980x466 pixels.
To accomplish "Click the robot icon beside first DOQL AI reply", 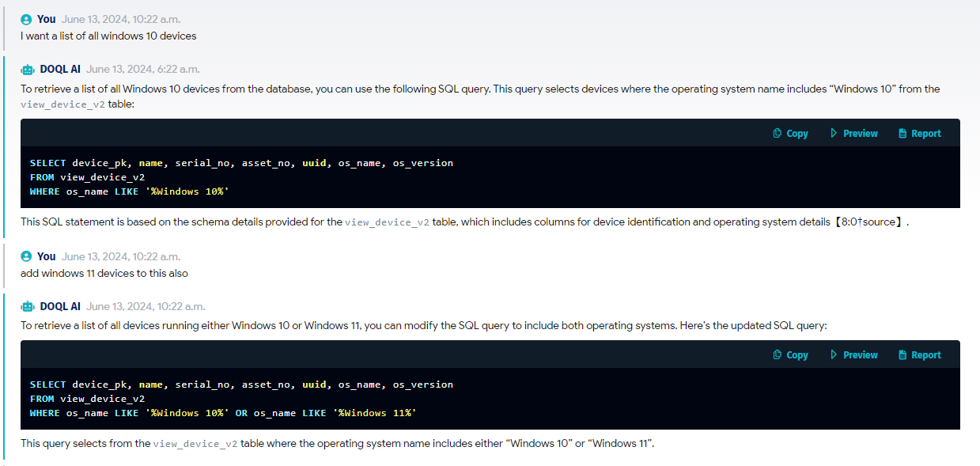I will (x=28, y=69).
